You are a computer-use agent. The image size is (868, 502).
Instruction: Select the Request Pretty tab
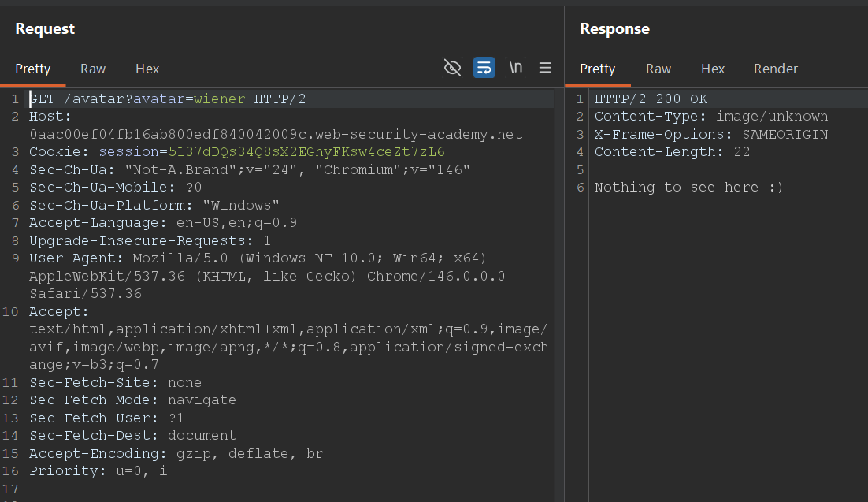click(x=32, y=69)
